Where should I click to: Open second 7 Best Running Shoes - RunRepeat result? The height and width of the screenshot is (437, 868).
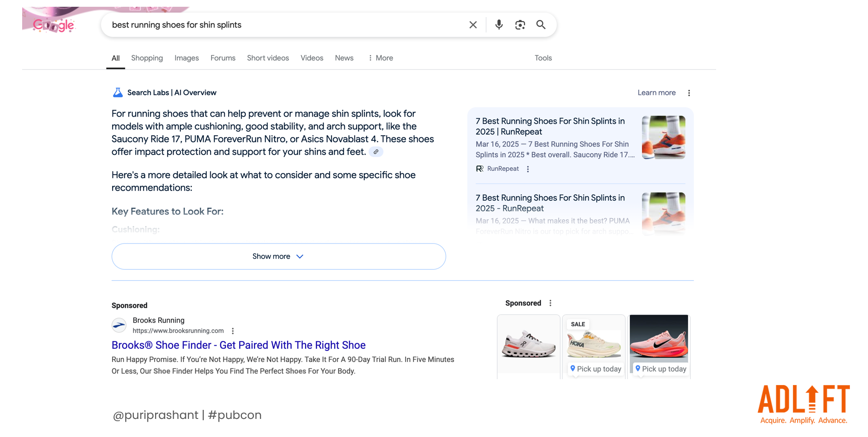click(x=550, y=203)
